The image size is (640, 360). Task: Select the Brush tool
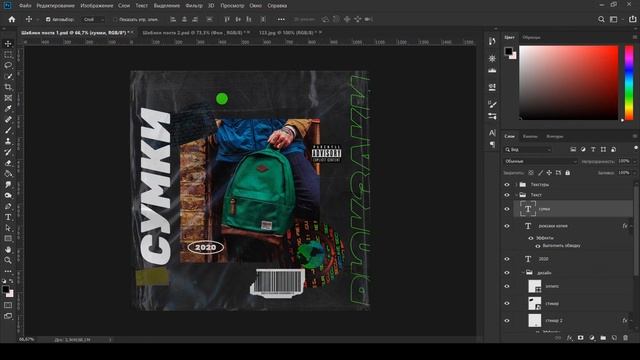coord(8,130)
